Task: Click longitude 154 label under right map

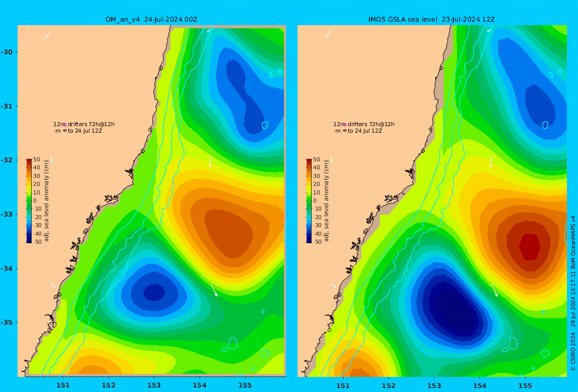Action: pos(479,385)
